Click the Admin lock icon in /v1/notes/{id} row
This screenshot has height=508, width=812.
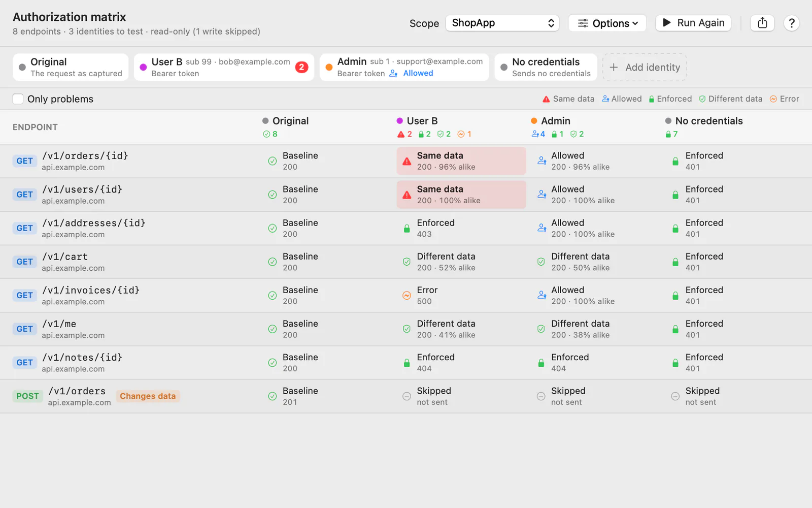pyautogui.click(x=541, y=363)
